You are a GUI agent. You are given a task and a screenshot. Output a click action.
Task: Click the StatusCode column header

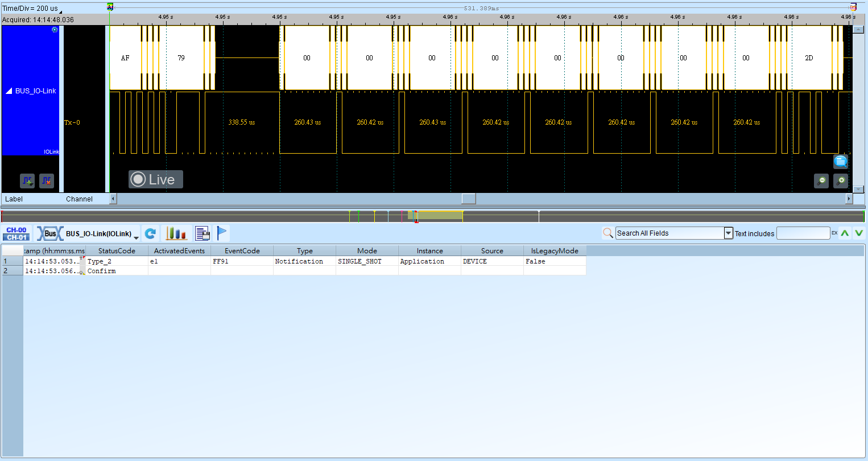(x=117, y=251)
